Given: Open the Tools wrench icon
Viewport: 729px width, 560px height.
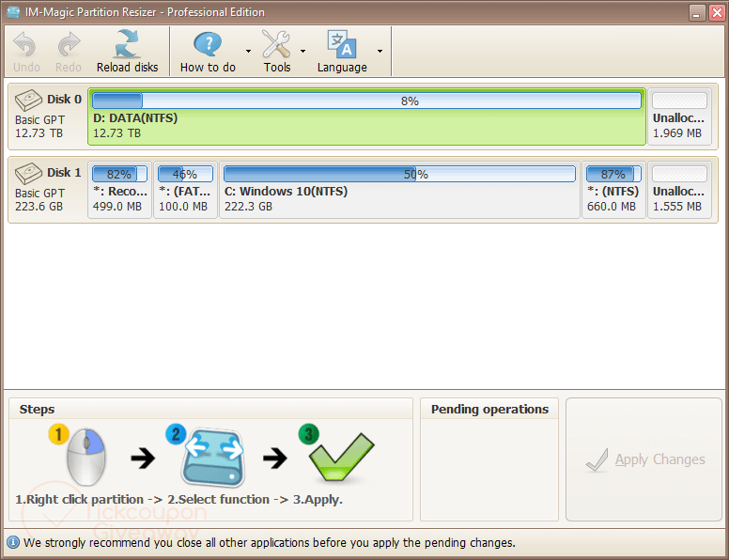Looking at the screenshot, I should pyautogui.click(x=276, y=44).
